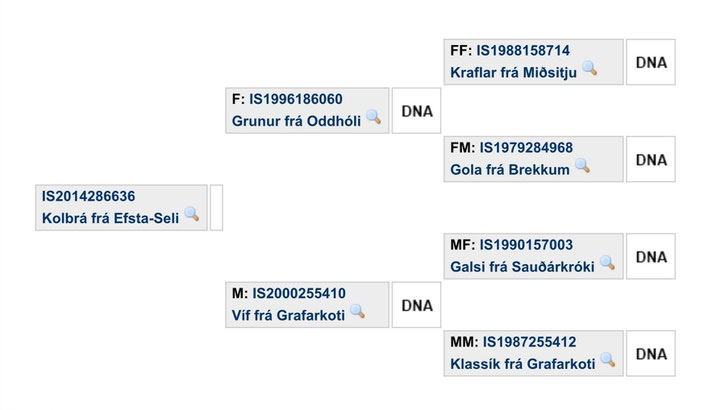Screen dimensions: 704x410
Task: Click DNA box beside Klassík frá Grafarkoti
Action: coord(651,354)
